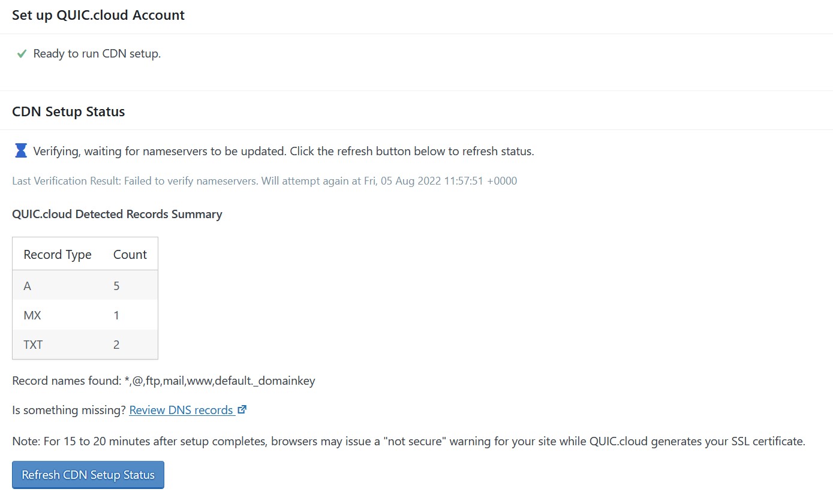Click the count value 1 for MX records
Screen dimensions: 833x504
click(x=116, y=315)
